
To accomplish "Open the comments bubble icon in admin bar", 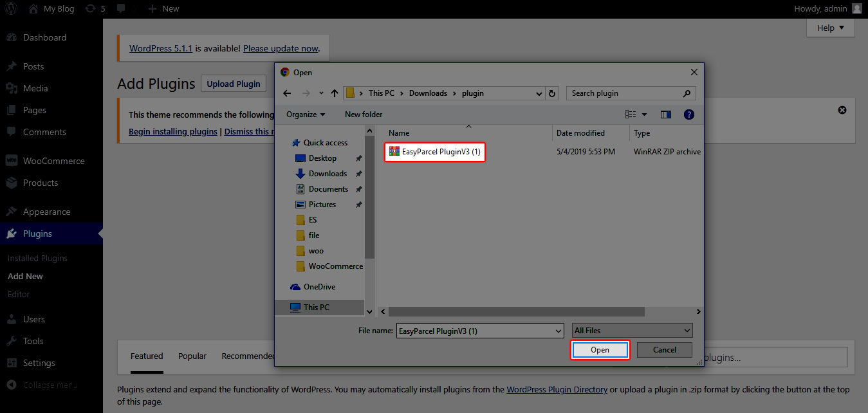I will click(x=121, y=9).
